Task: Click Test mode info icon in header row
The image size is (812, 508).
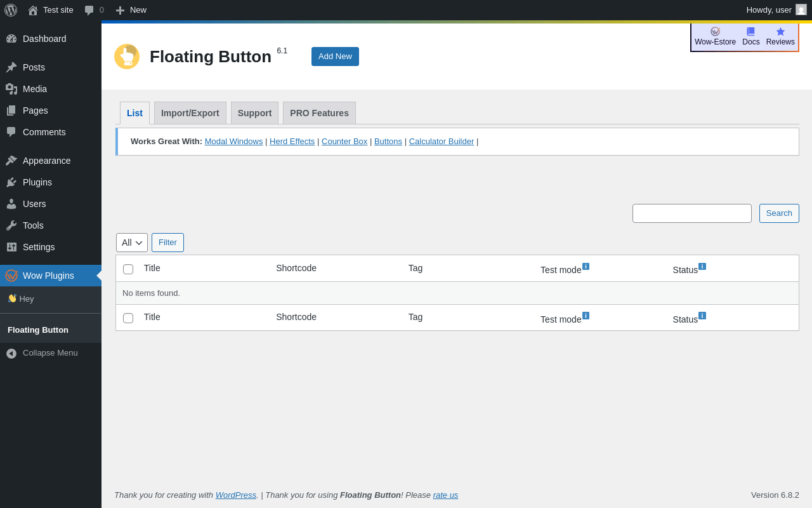Action: pos(586,267)
